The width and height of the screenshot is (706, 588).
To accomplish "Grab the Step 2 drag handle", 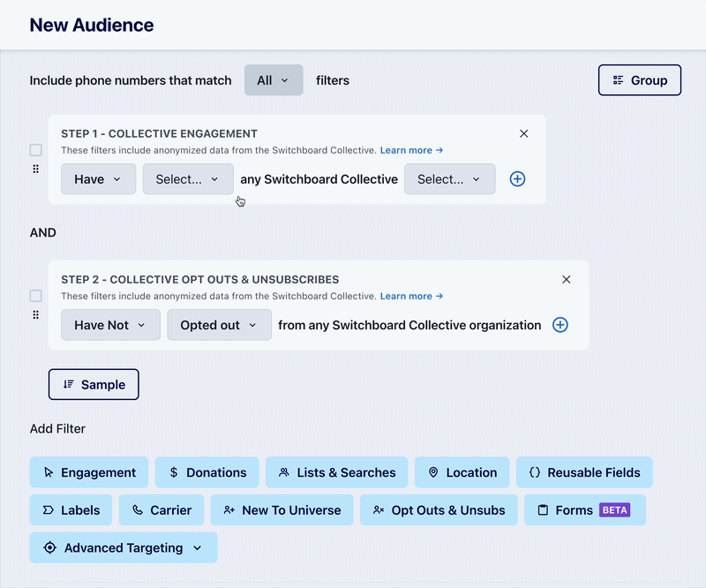I will coord(35,315).
